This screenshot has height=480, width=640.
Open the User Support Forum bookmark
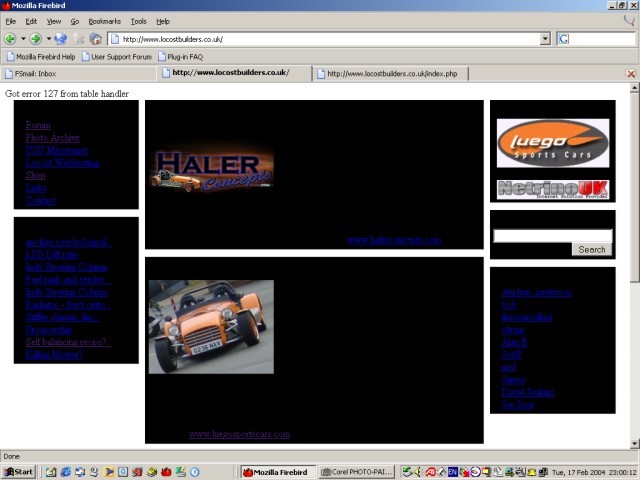115,57
